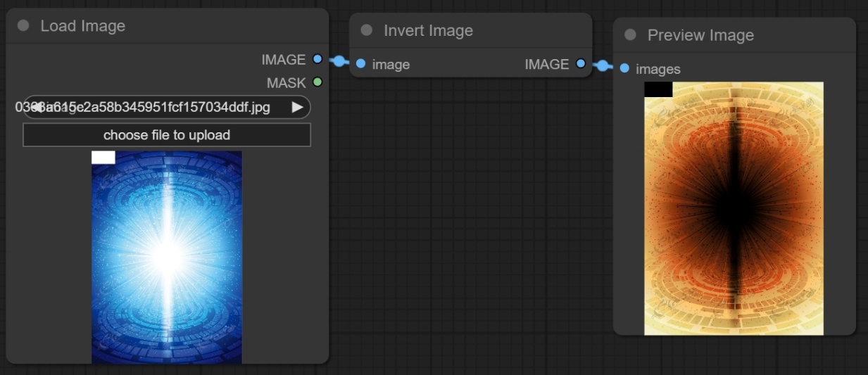This screenshot has width=868, height=375.
Task: Click the image input port on Invert Image
Action: (360, 64)
